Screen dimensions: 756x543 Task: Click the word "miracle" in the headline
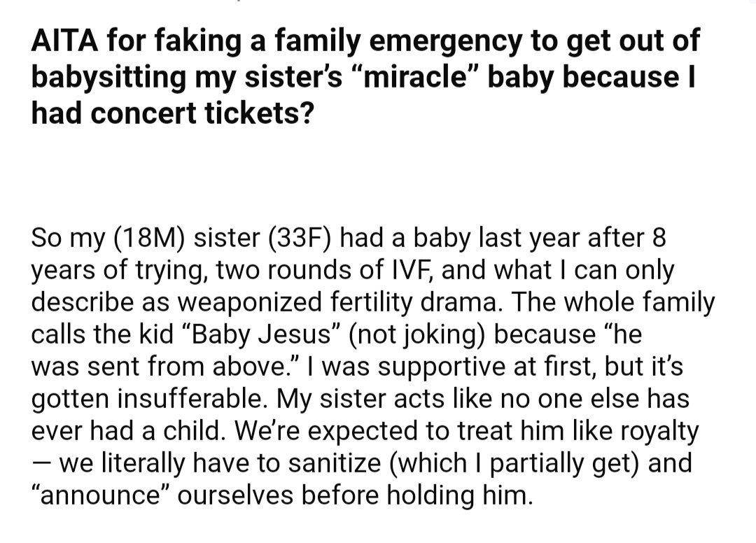[416, 76]
